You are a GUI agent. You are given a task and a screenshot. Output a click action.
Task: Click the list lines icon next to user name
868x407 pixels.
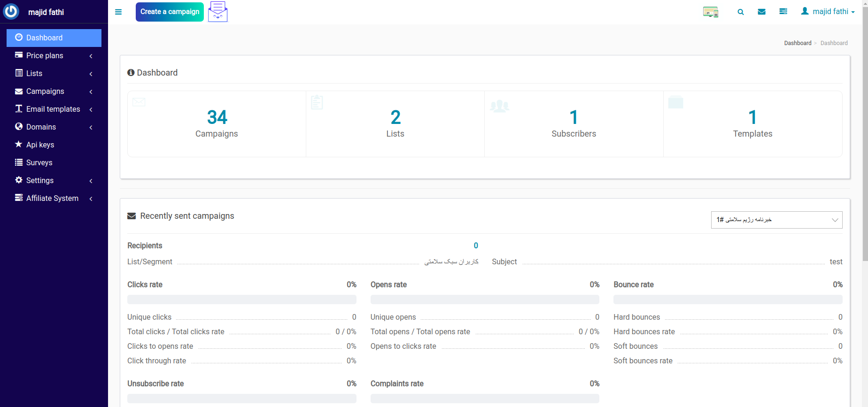point(783,11)
